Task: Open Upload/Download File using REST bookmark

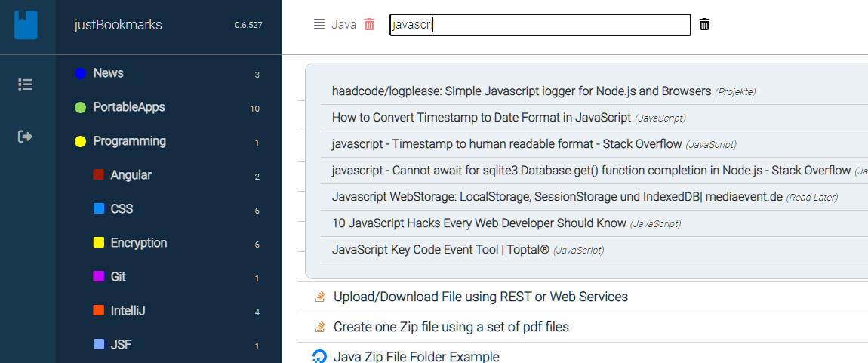Action: 480,297
